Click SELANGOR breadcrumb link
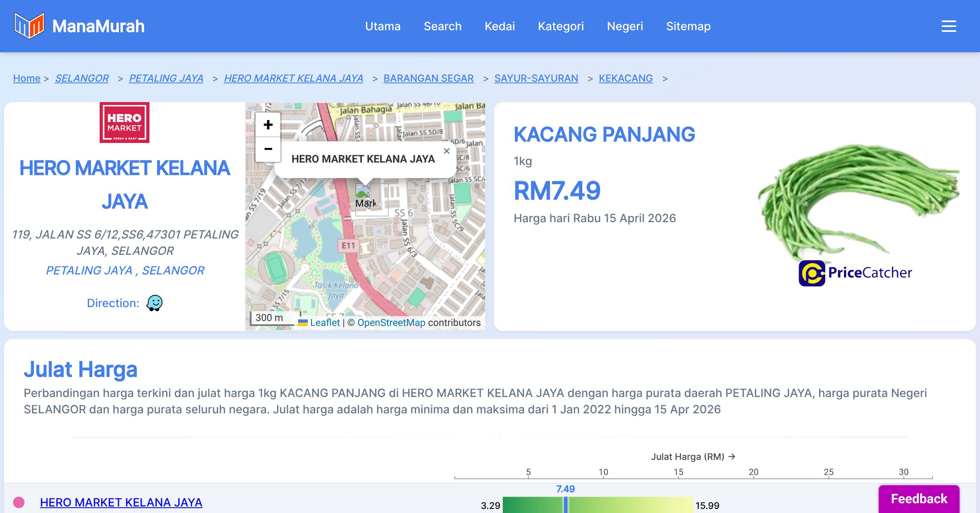980x513 pixels. pos(82,78)
